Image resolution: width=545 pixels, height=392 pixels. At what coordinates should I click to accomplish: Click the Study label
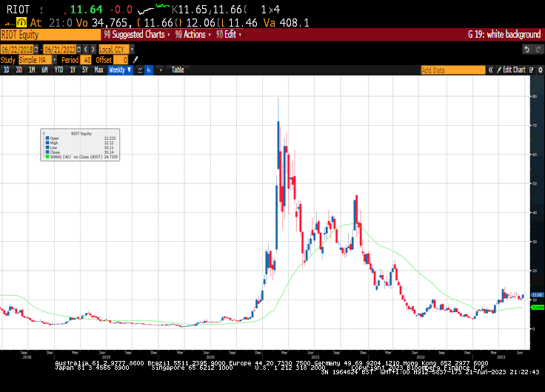point(8,60)
